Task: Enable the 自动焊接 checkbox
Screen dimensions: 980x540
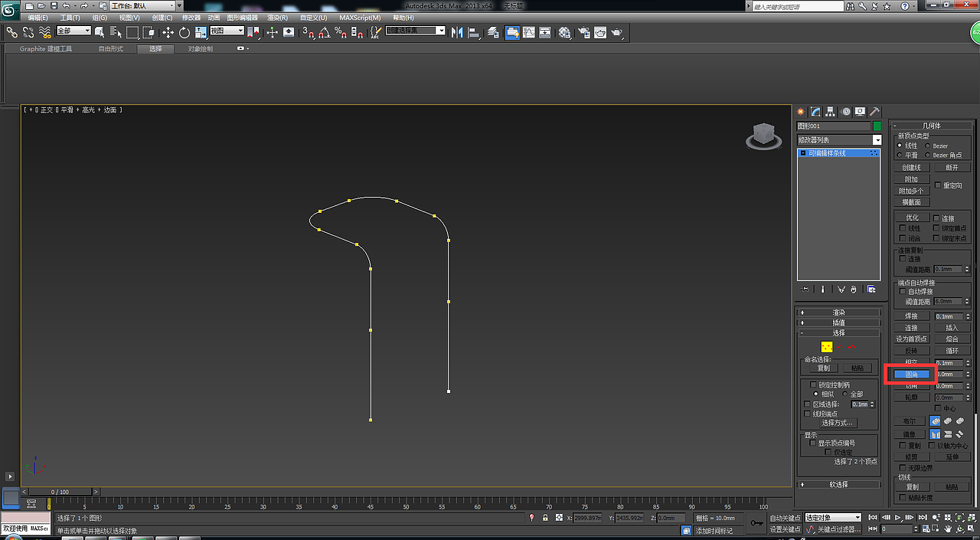Action: coord(903,291)
